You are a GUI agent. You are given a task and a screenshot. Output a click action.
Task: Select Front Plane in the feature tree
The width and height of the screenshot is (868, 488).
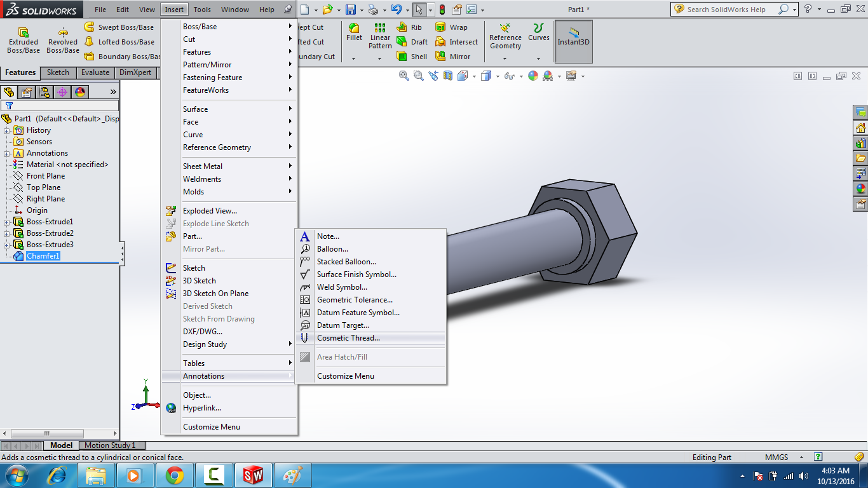click(46, 176)
